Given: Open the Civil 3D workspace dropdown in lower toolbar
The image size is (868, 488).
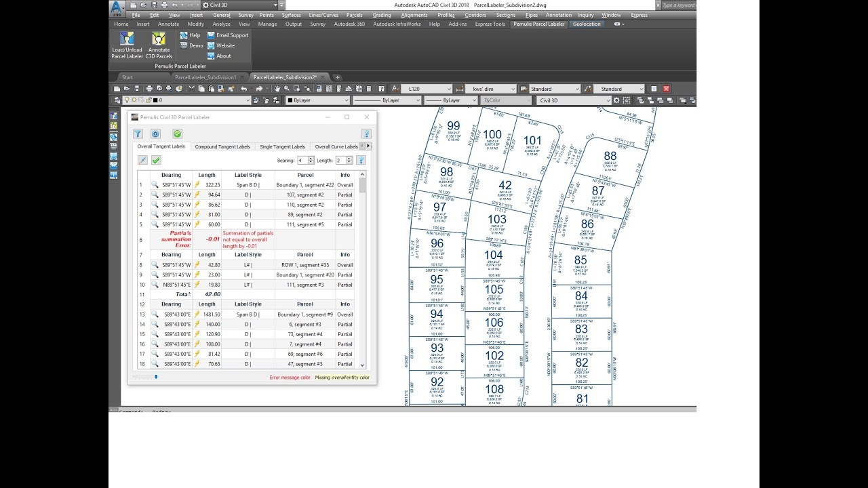Looking at the screenshot, I should tap(574, 100).
